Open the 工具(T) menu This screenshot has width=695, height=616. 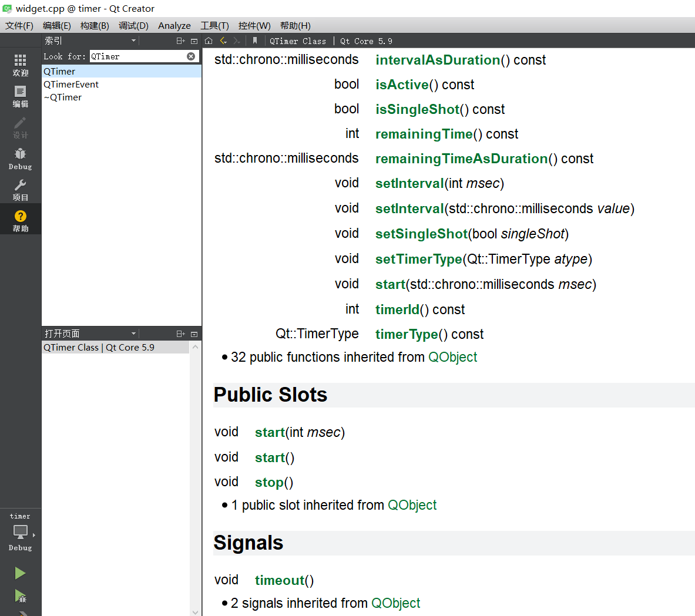(214, 26)
